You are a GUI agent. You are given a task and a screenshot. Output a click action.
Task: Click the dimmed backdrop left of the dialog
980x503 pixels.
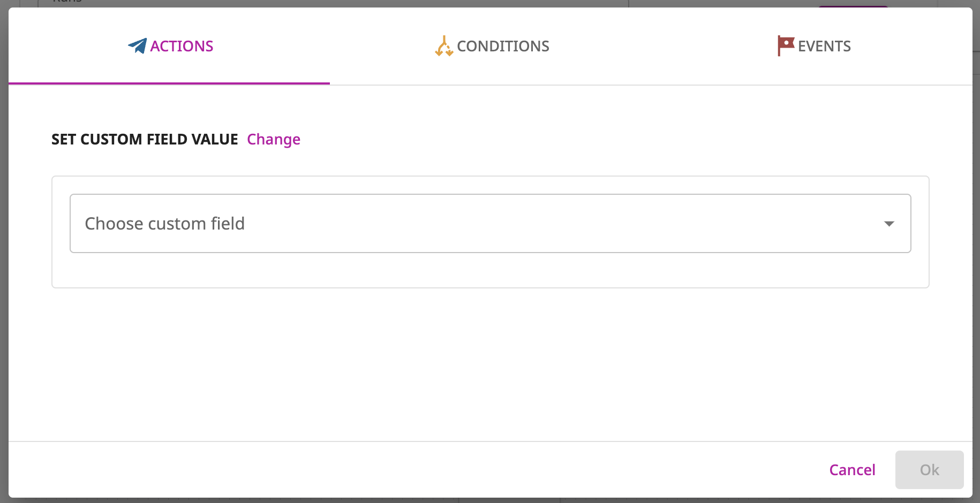[4, 251]
